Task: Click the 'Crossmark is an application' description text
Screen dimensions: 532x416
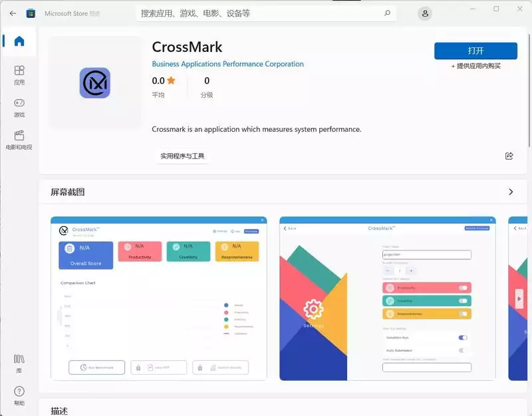Action: point(257,129)
